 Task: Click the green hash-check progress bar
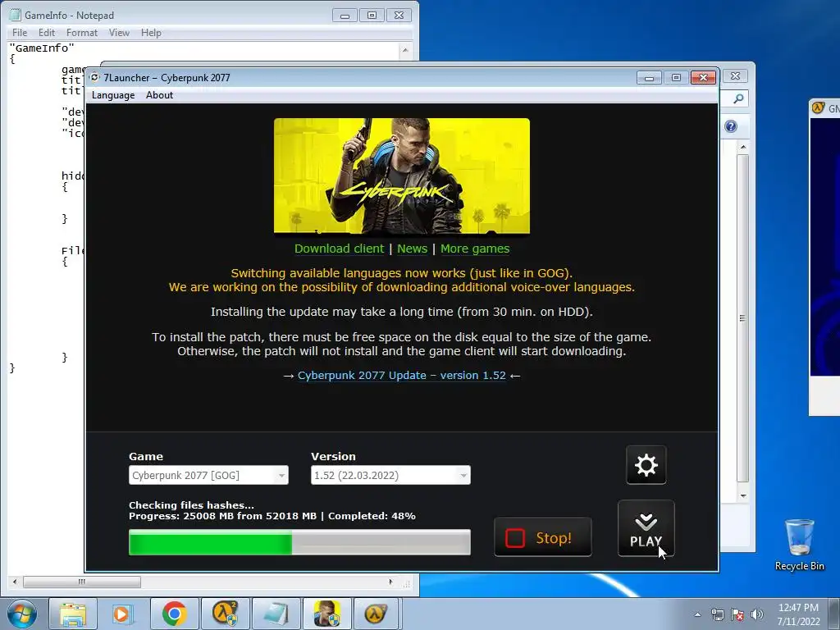point(299,542)
